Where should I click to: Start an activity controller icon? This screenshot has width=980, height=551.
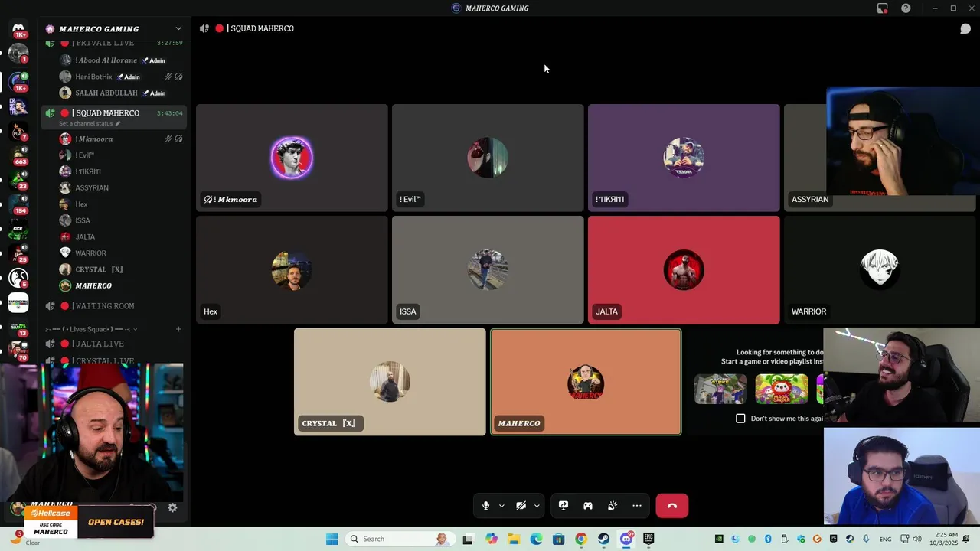(588, 506)
